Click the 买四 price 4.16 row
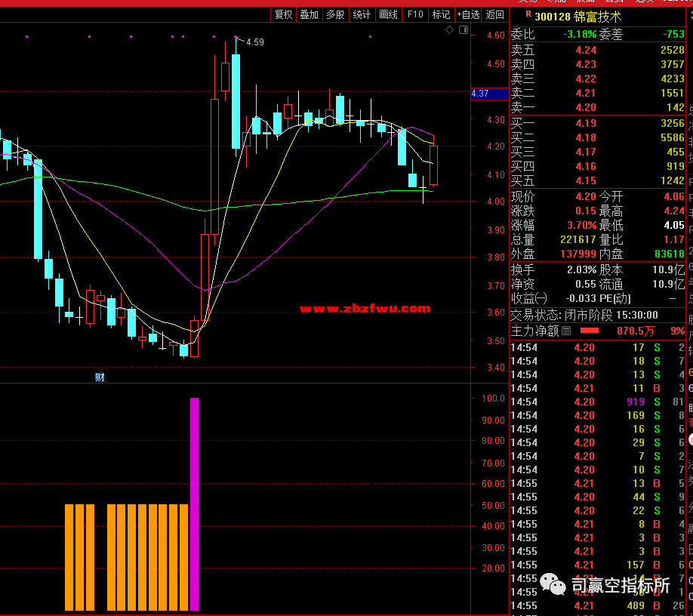This screenshot has width=693, height=616. tap(598, 166)
